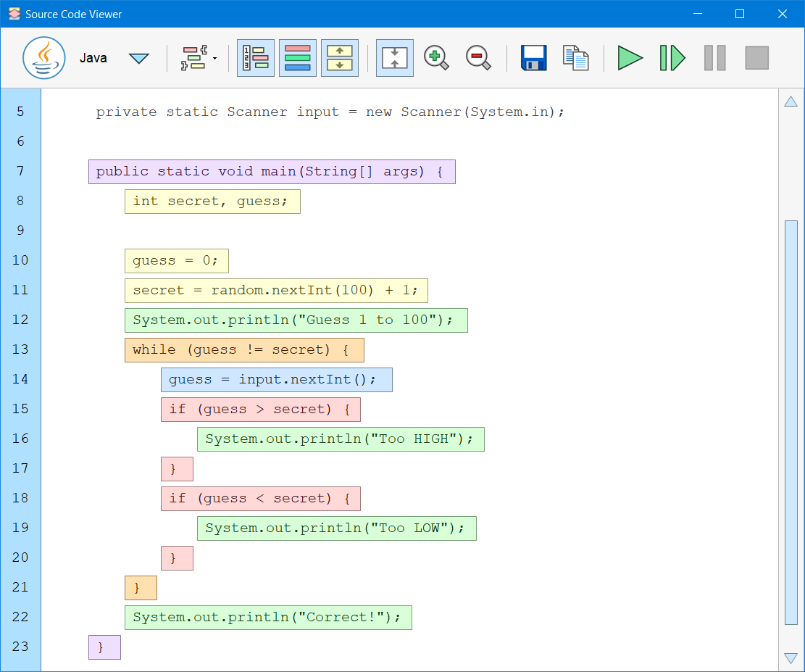Image resolution: width=805 pixels, height=672 pixels.
Task: Pause program execution
Action: pyautogui.click(x=714, y=57)
